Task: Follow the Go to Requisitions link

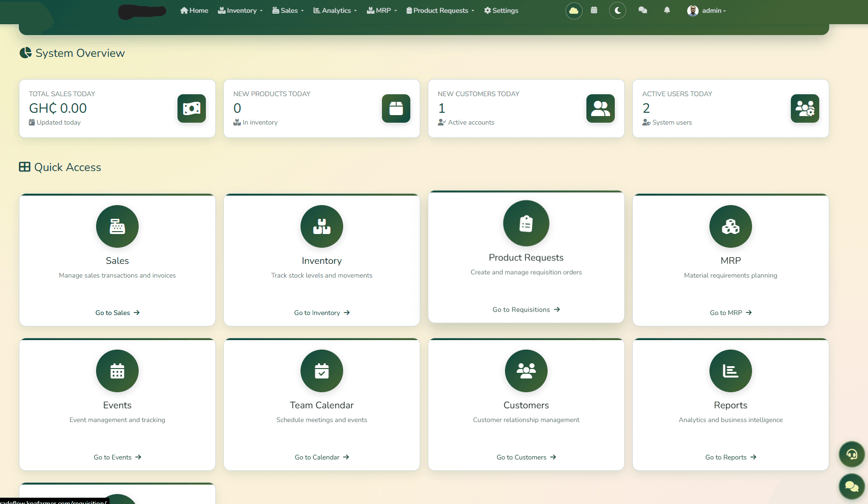Action: point(526,309)
